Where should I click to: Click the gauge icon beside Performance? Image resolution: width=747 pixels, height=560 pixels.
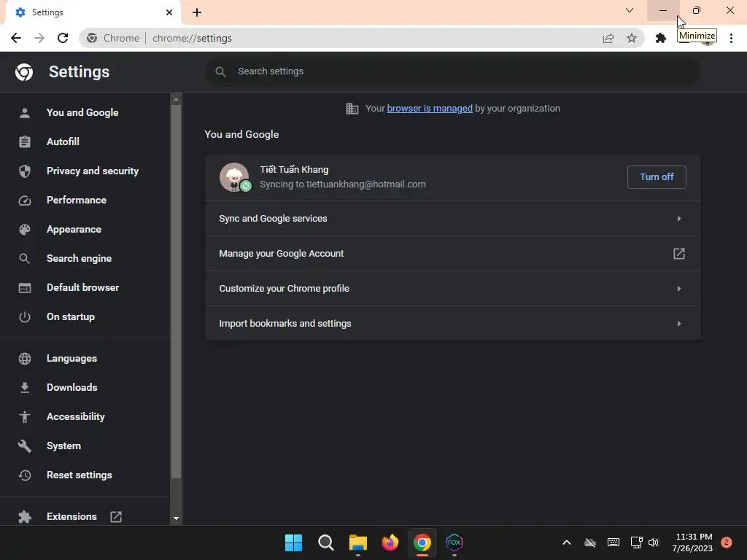[25, 201]
